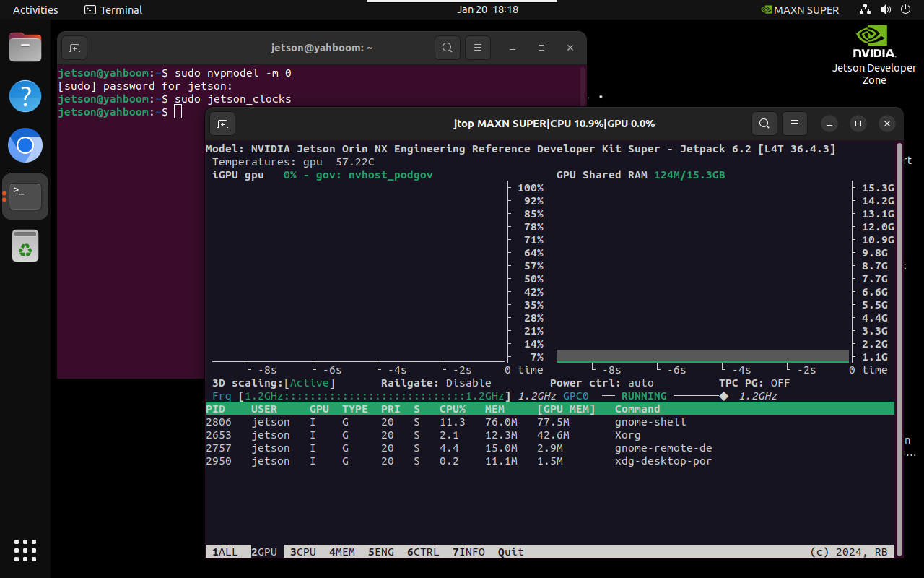Click the gpu temperature 57.22C reading
Image resolution: width=924 pixels, height=578 pixels.
(355, 162)
